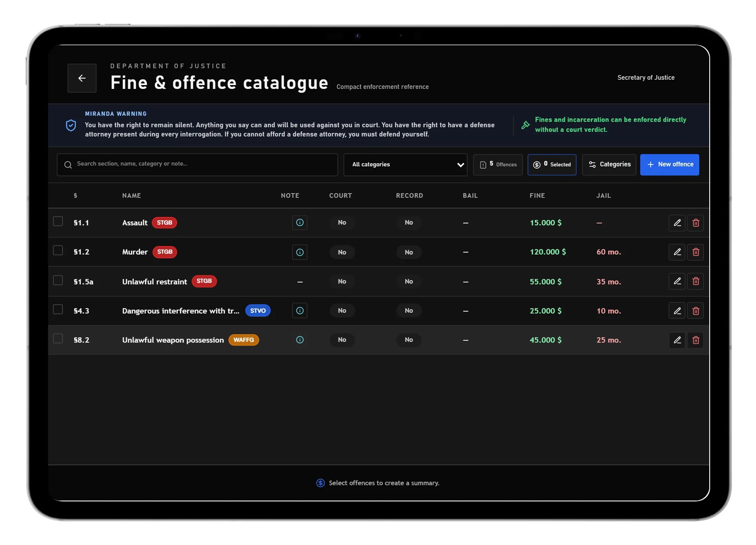Delete the Murder offence
This screenshot has width=756, height=545.
(695, 252)
